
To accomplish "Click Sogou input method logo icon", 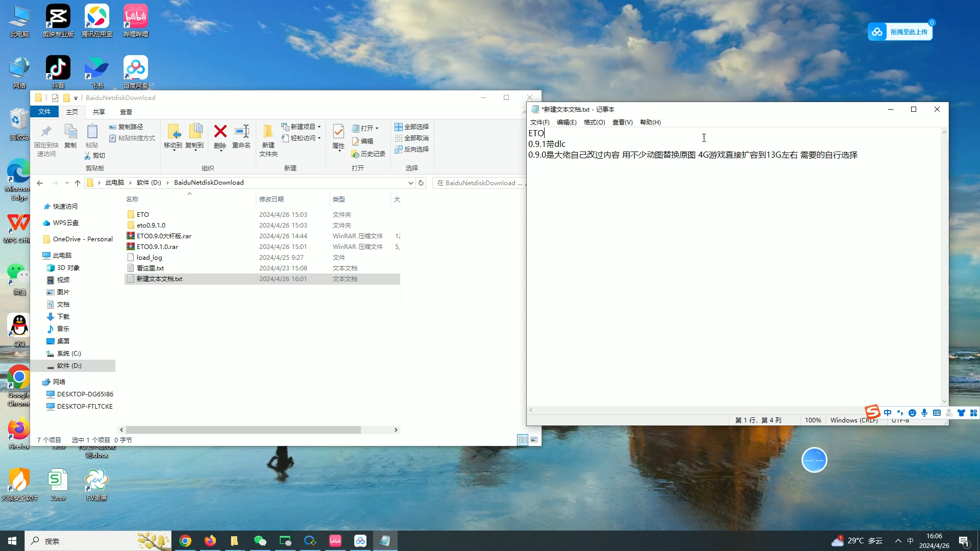I will (872, 412).
